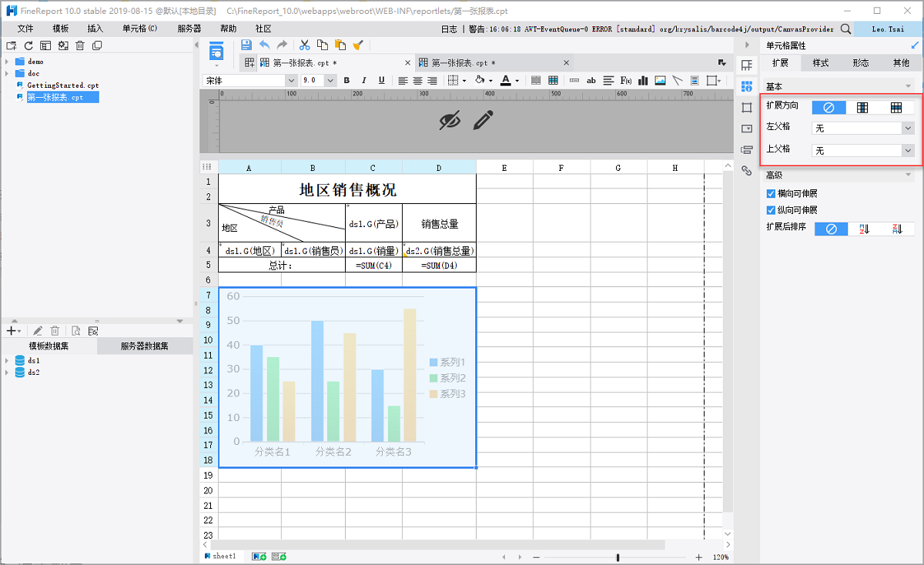Align cell text left
This screenshot has height=565, width=924.
click(x=403, y=80)
